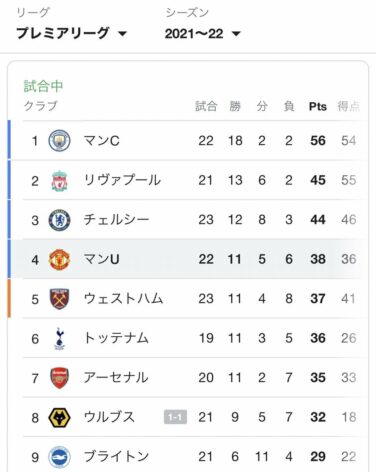Click the Wolves wolf-head crest

(x=59, y=417)
